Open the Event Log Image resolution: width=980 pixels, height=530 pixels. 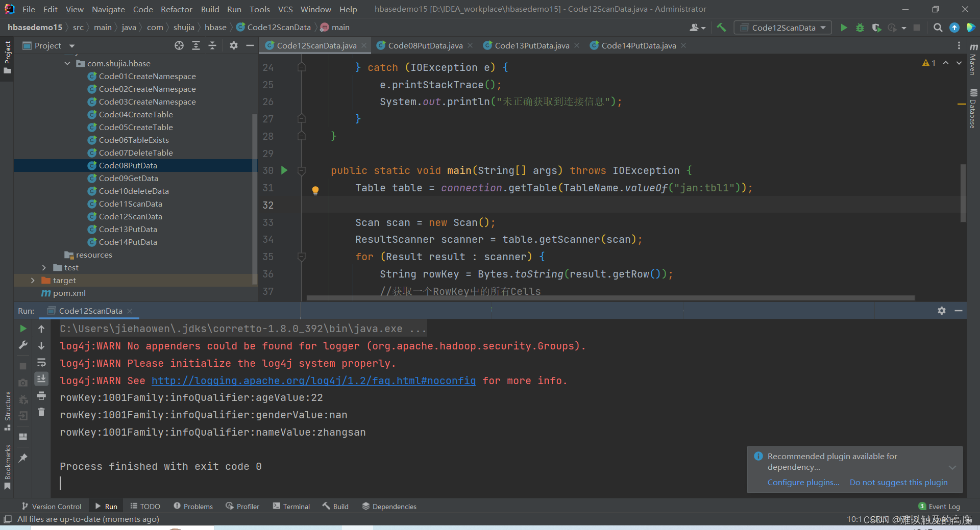[939, 506]
